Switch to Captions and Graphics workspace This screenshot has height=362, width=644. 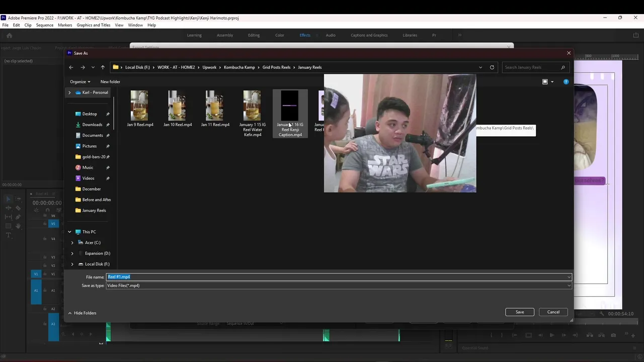click(369, 35)
